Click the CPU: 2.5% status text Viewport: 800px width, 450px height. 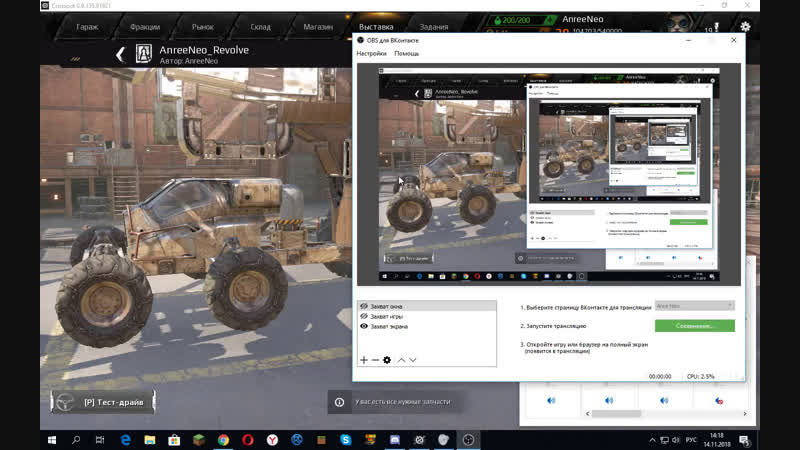pos(701,377)
